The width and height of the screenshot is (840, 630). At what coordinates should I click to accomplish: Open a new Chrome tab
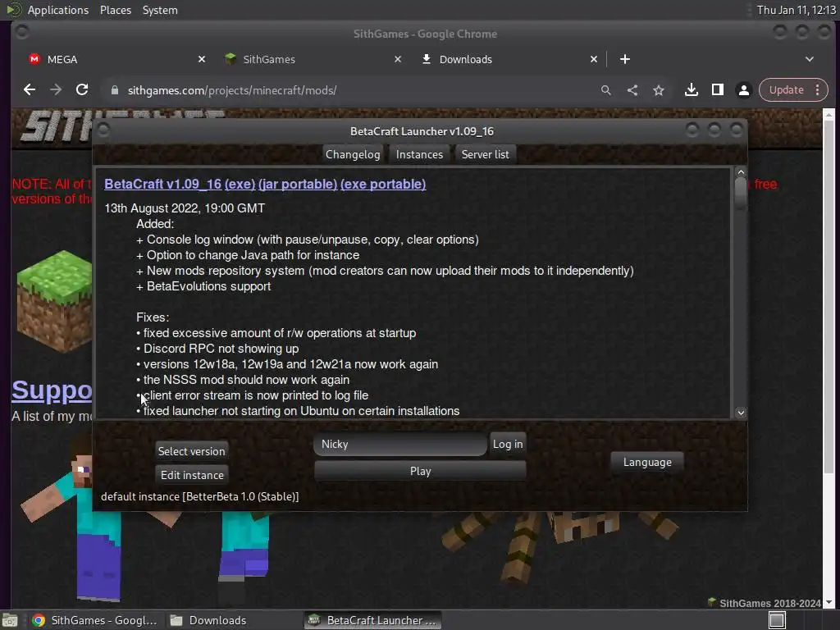[624, 59]
